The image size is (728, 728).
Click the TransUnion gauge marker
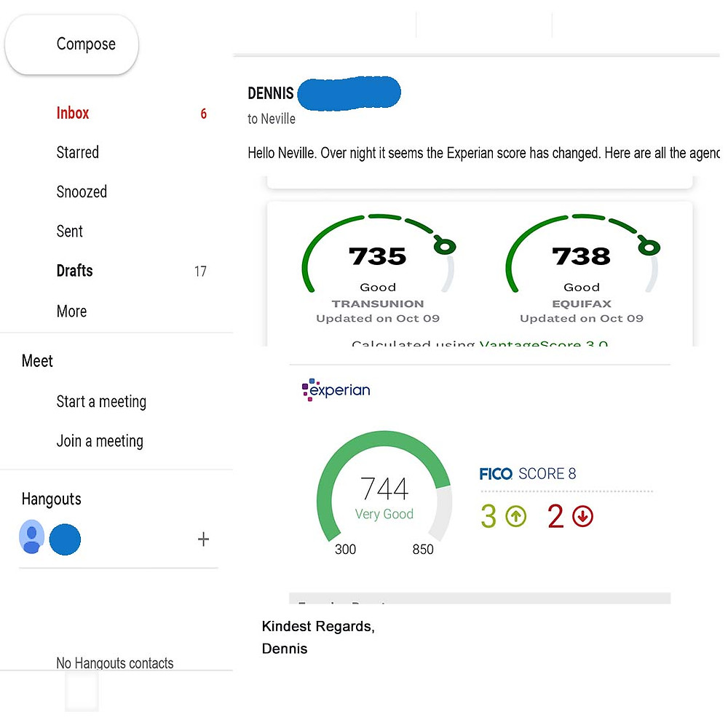click(445, 246)
